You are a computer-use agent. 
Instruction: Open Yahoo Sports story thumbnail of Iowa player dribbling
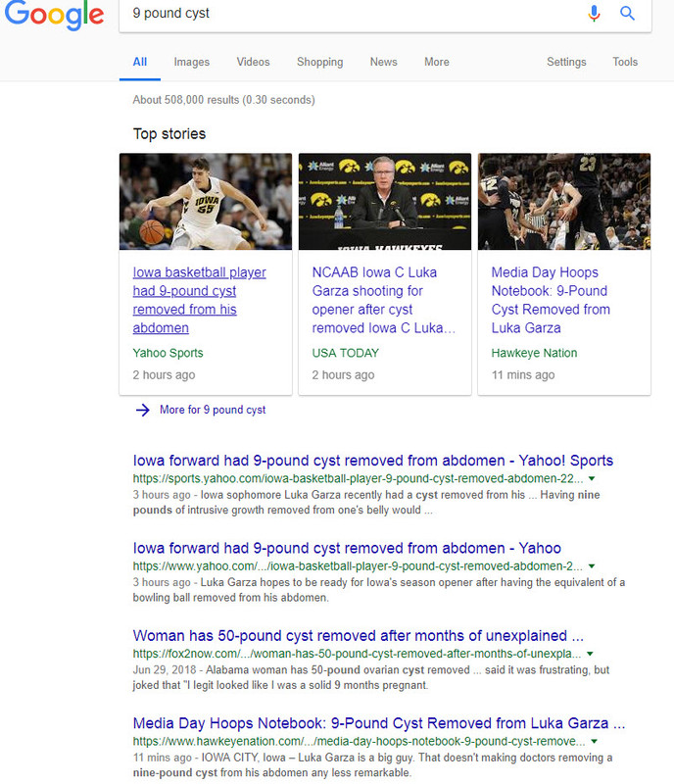(206, 202)
